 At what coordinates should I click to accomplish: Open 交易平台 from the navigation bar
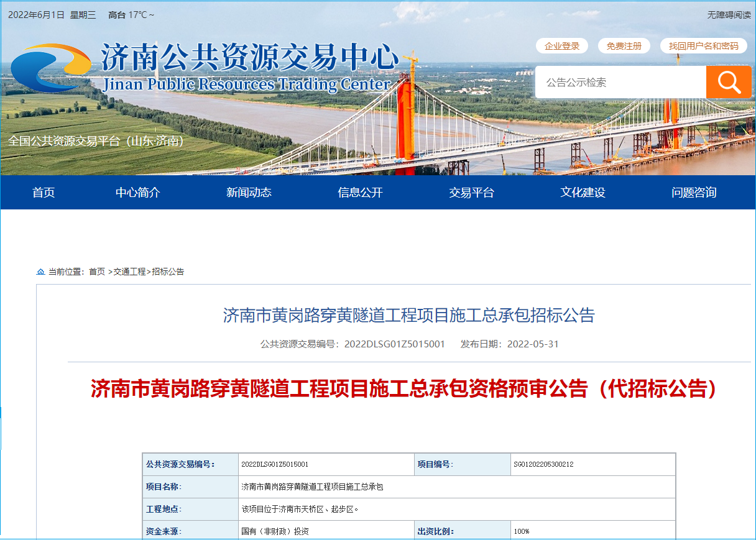point(471,193)
